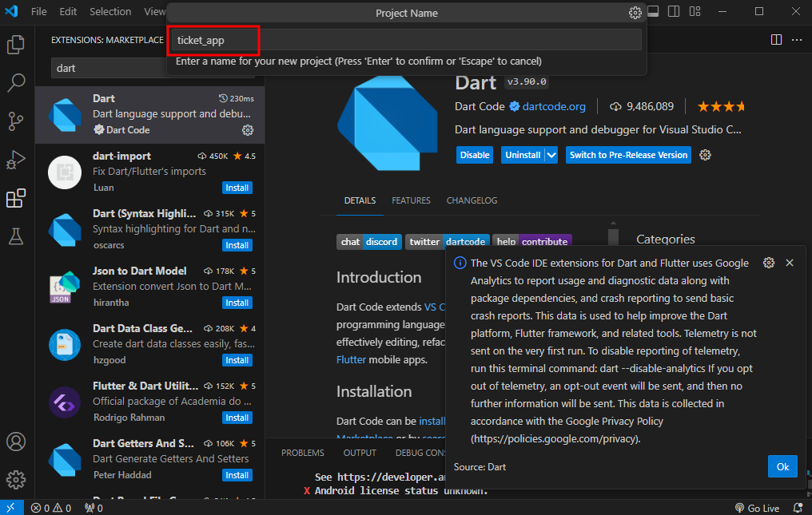812x515 pixels.
Task: Open Run and Debug view
Action: click(15, 160)
